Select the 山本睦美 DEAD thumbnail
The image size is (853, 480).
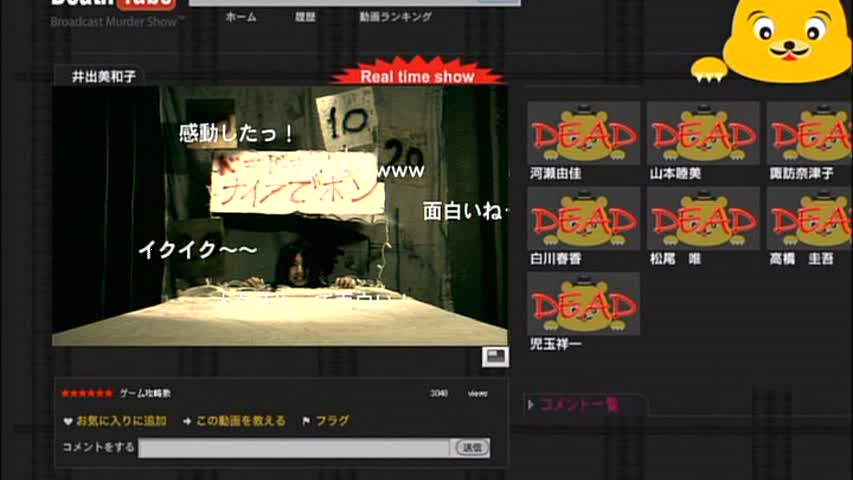[x=703, y=133]
